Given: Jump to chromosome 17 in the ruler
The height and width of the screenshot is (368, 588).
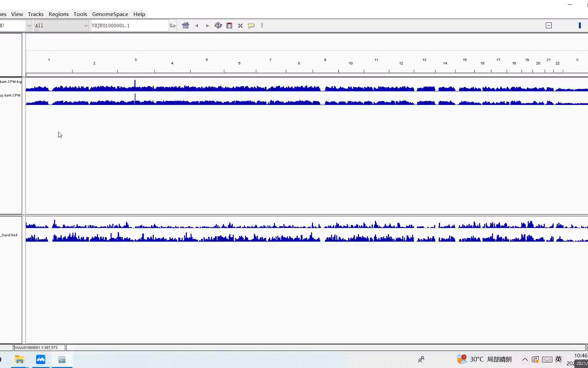Looking at the screenshot, I should 498,60.
